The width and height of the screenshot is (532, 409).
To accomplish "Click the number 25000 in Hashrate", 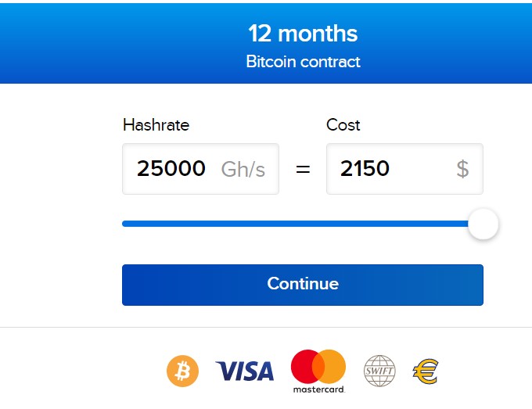I will pyautogui.click(x=171, y=168).
